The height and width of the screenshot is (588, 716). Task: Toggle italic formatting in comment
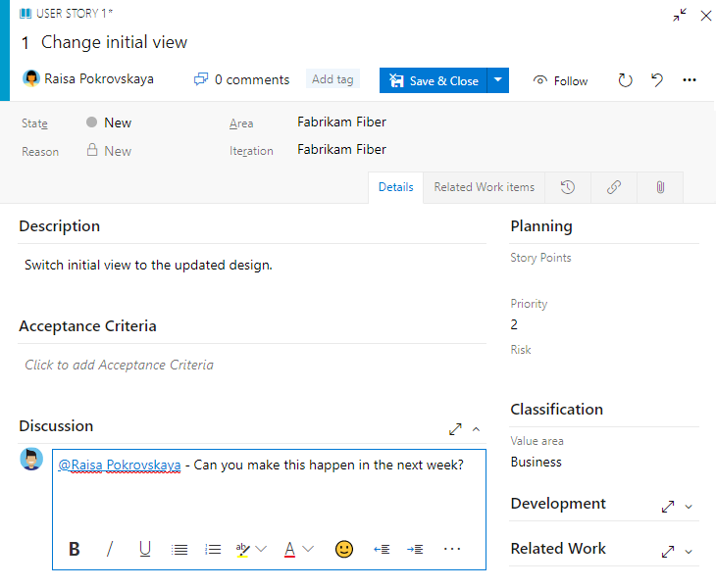[110, 550]
